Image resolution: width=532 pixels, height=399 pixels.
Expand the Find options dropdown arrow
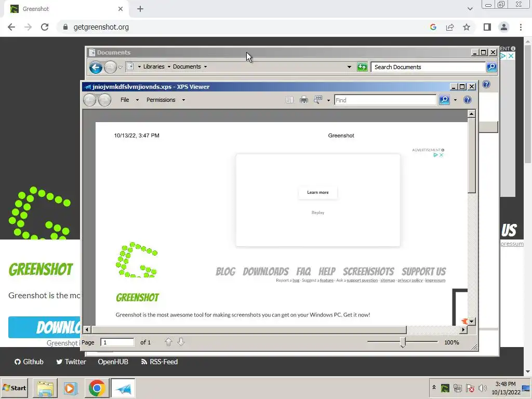coord(455,100)
